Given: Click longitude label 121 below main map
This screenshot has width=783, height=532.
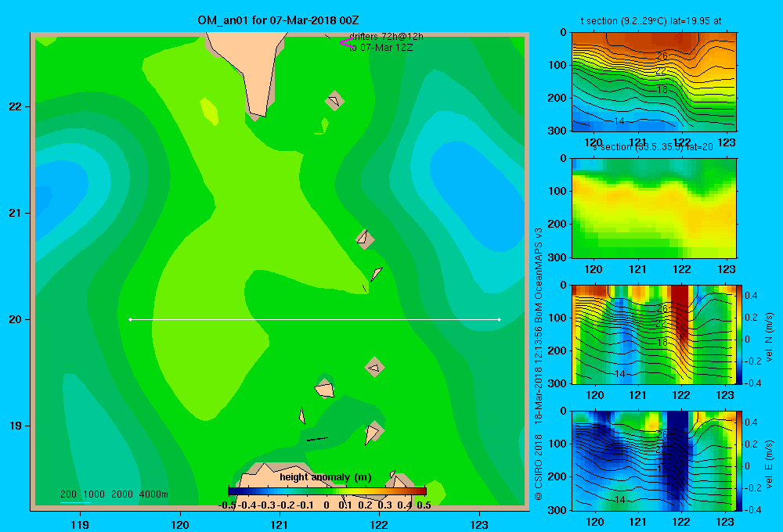Looking at the screenshot, I should click(x=280, y=524).
